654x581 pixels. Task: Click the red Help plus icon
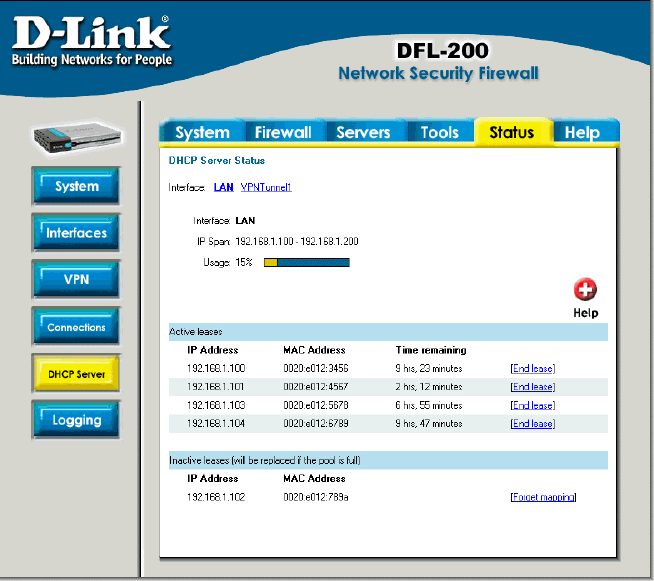(585, 289)
